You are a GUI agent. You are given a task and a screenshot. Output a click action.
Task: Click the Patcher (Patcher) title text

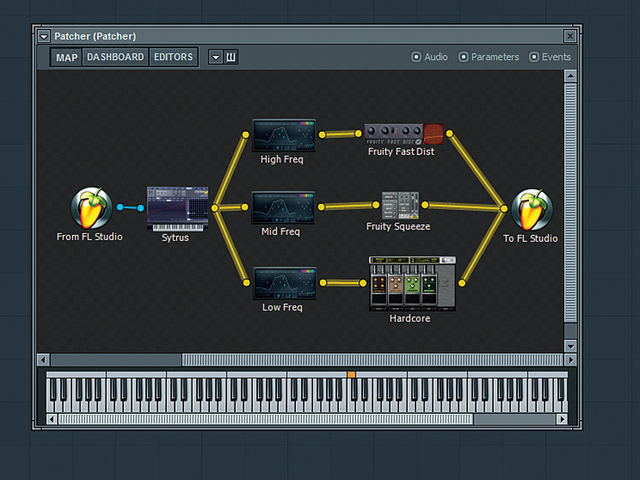95,36
